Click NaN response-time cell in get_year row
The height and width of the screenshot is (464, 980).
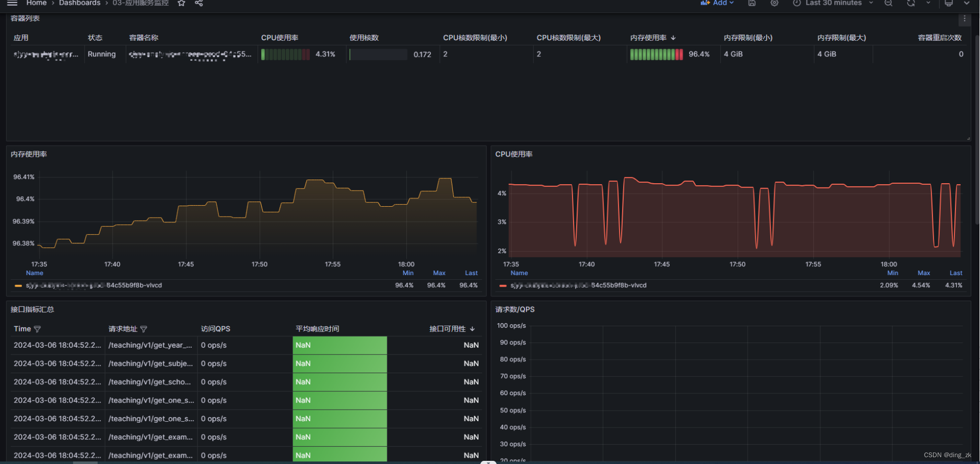340,345
